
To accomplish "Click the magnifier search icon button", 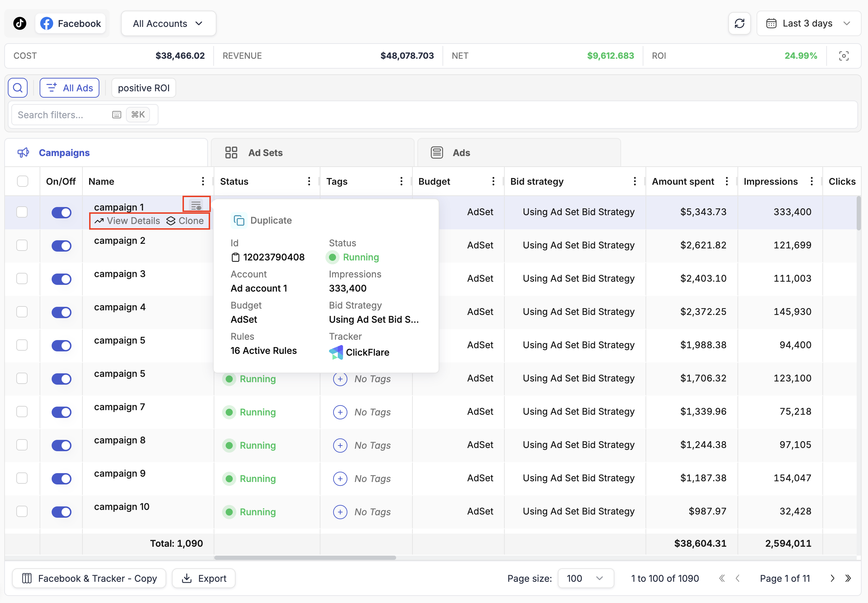I will pos(18,88).
